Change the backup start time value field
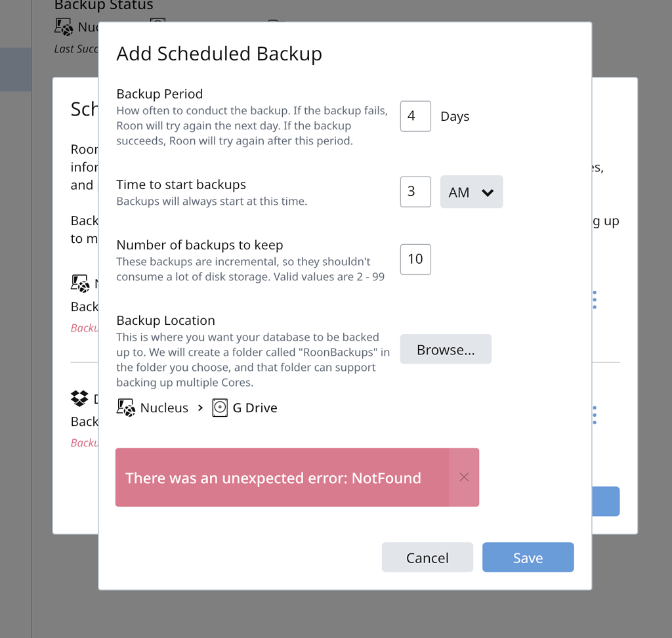Image resolution: width=672 pixels, height=638 pixels. click(x=415, y=192)
